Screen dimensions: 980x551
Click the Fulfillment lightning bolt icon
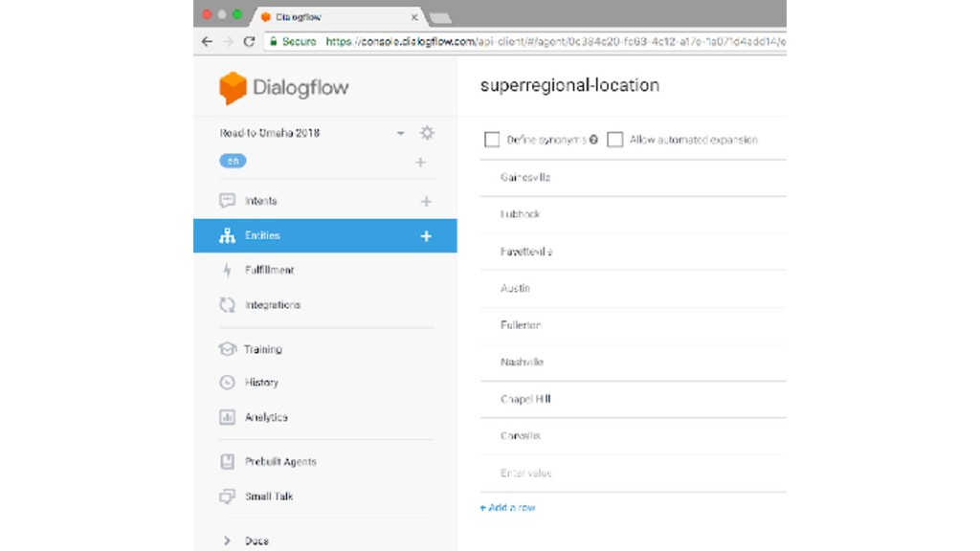pos(227,270)
